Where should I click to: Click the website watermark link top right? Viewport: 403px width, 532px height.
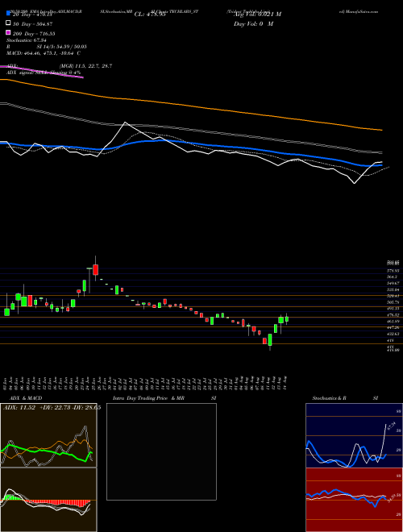click(358, 11)
